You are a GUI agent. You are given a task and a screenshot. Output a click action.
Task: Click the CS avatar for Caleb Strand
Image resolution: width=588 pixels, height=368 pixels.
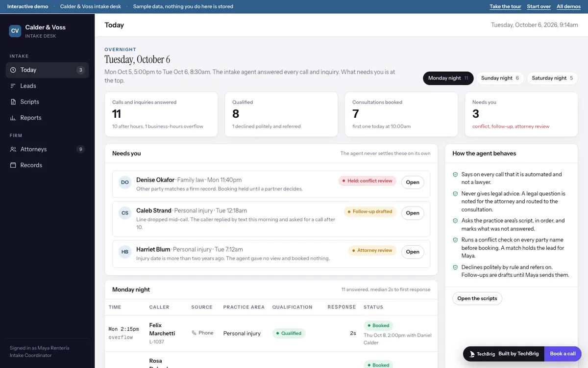point(125,213)
